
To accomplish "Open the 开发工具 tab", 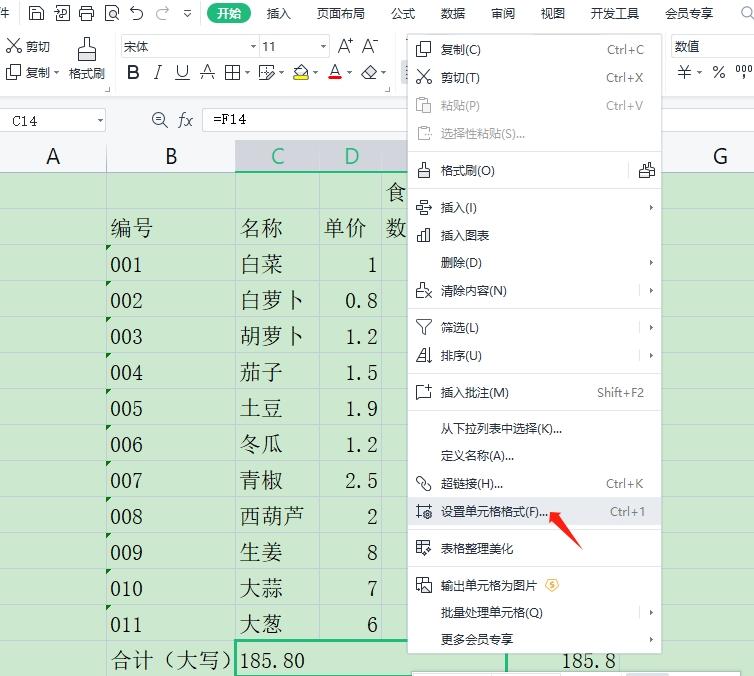I will coord(615,13).
